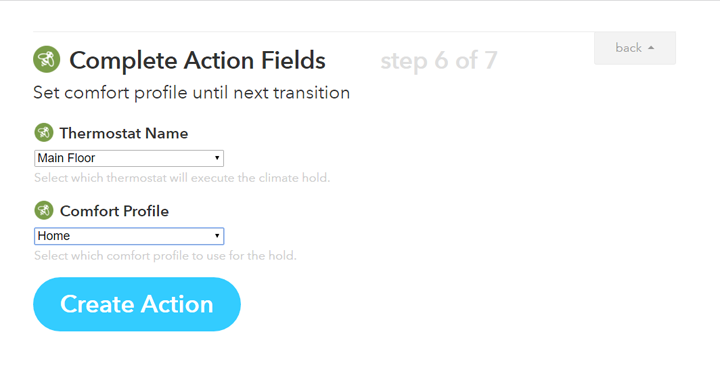The width and height of the screenshot is (720, 384).
Task: Select the Main Floor text in the dropdown
Action: pyautogui.click(x=66, y=158)
